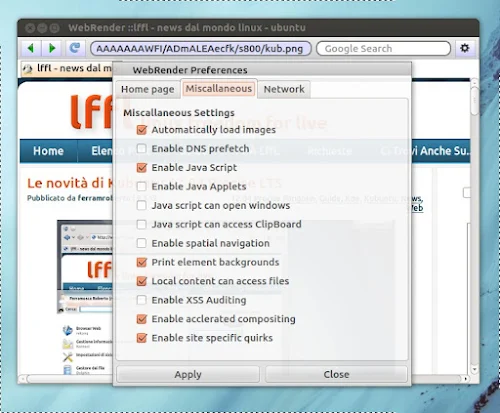Click the browser window close button
The width and height of the screenshot is (500, 413).
coord(30,28)
